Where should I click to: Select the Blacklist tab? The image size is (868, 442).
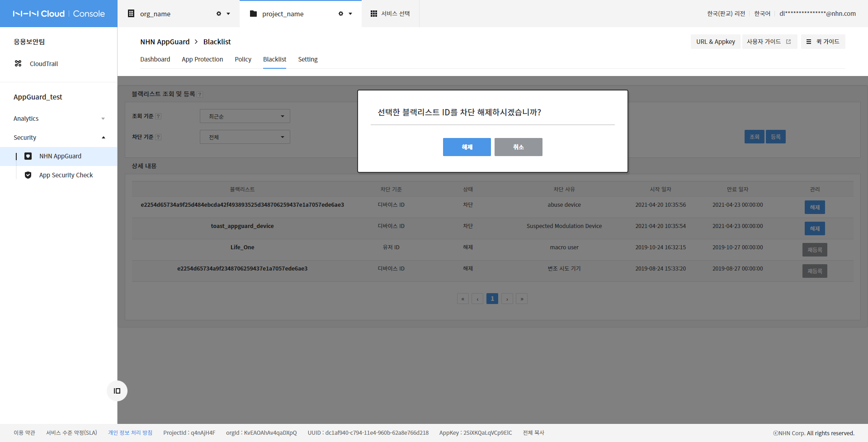click(x=275, y=59)
